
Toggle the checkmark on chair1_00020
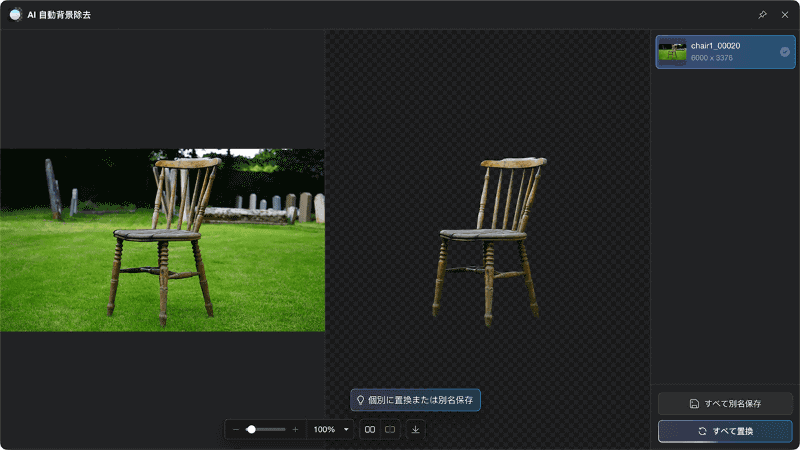[x=785, y=52]
